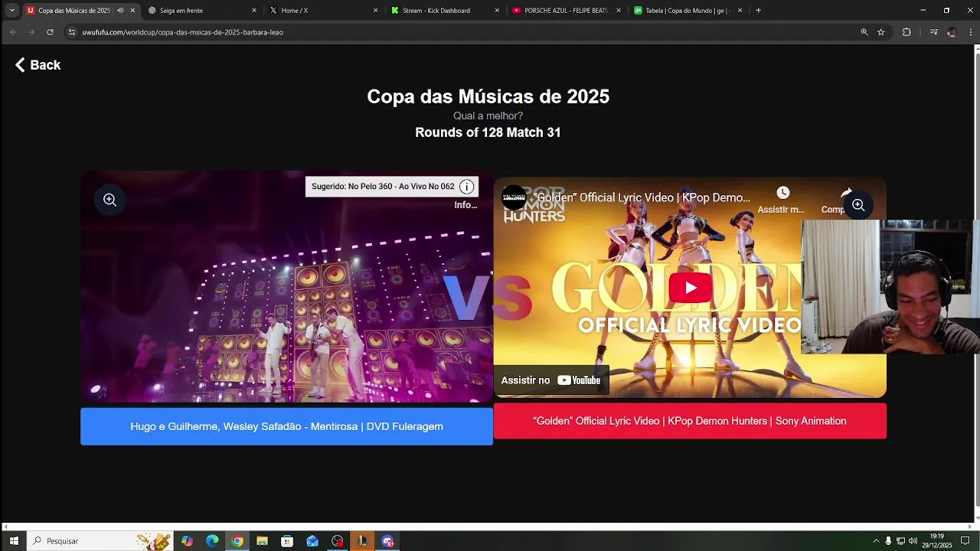Show hidden system tray icons
This screenshot has width=980, height=551.
[x=876, y=541]
